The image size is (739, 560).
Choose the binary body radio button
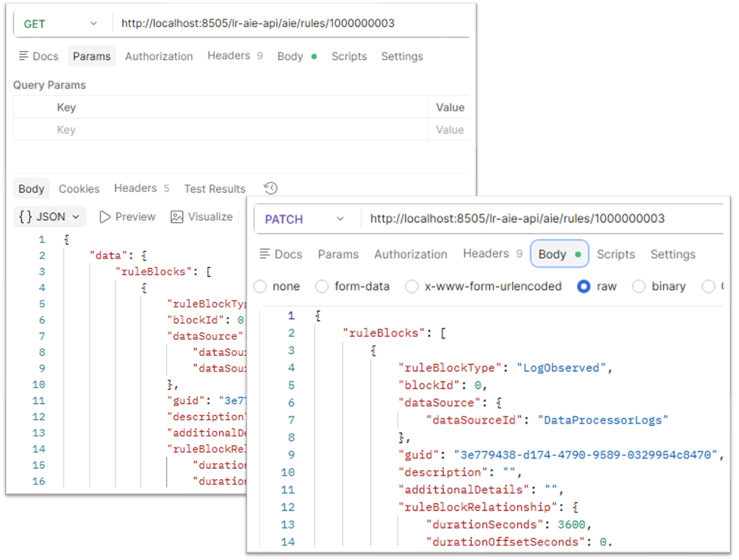click(x=639, y=286)
